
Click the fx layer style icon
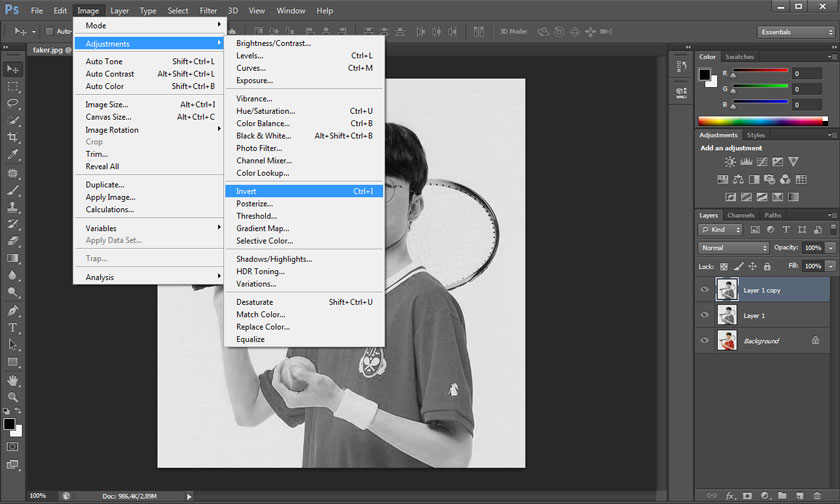pyautogui.click(x=730, y=496)
